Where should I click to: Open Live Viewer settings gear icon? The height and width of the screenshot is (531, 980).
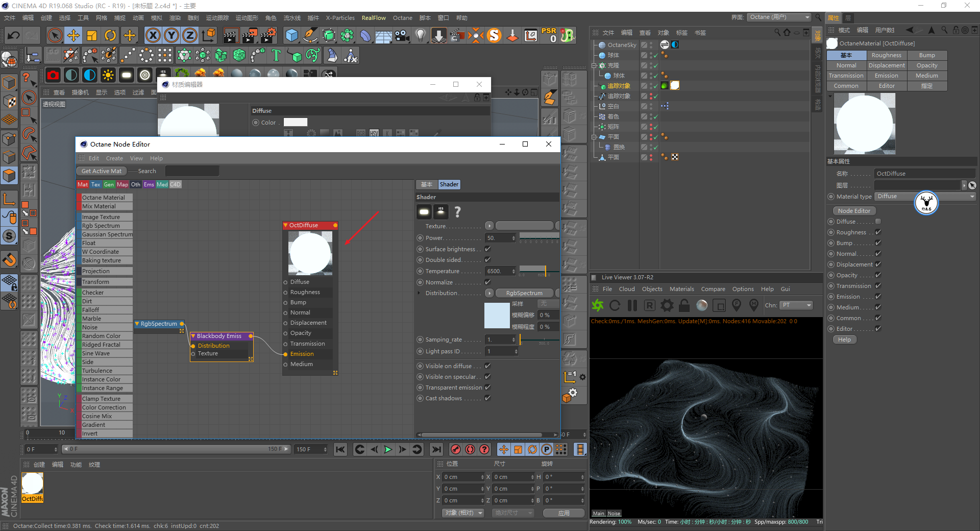pyautogui.click(x=667, y=305)
